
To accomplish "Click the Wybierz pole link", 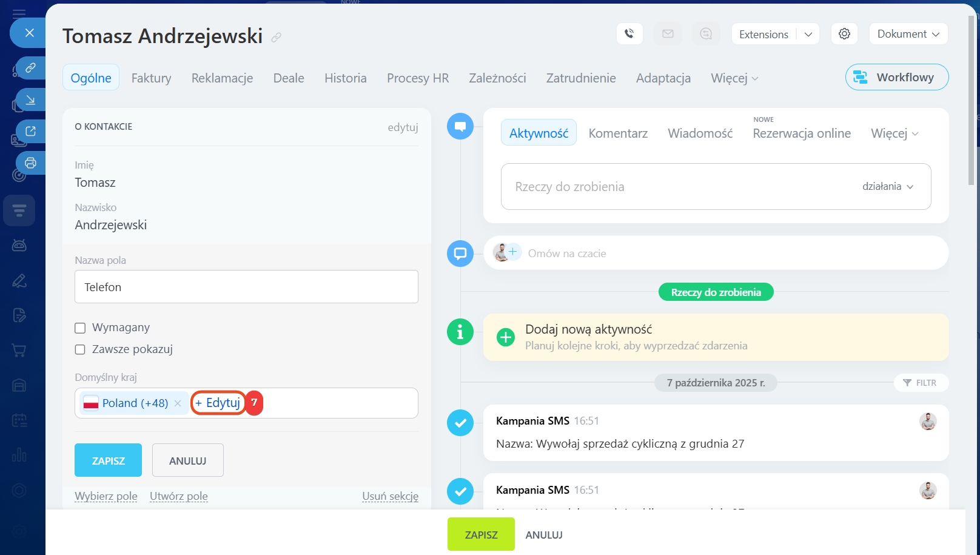I will [x=106, y=496].
